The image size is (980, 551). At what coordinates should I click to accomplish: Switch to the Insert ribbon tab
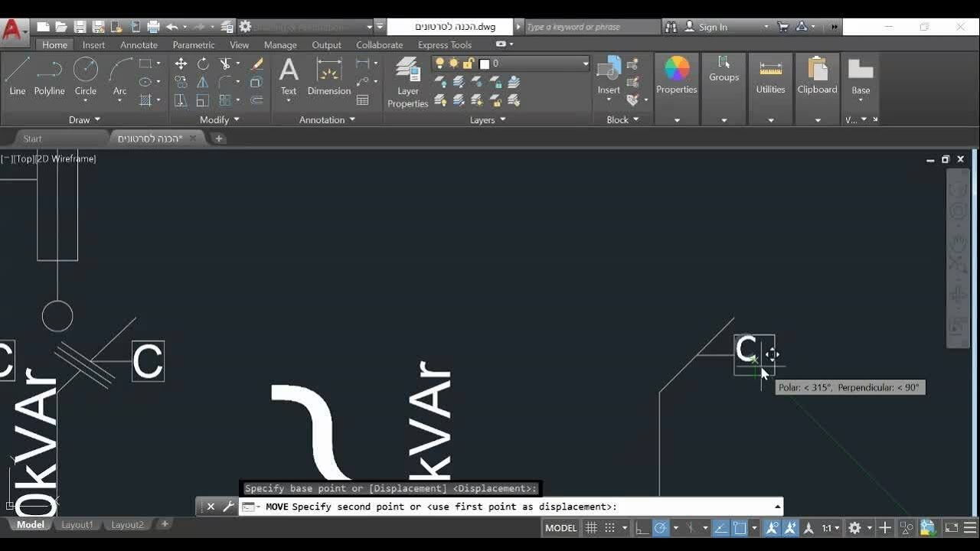[93, 45]
